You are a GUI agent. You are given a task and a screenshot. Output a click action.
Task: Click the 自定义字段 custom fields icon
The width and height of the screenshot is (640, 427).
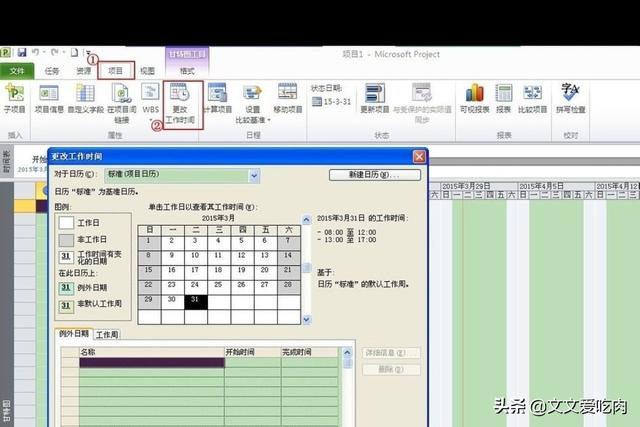click(x=86, y=98)
